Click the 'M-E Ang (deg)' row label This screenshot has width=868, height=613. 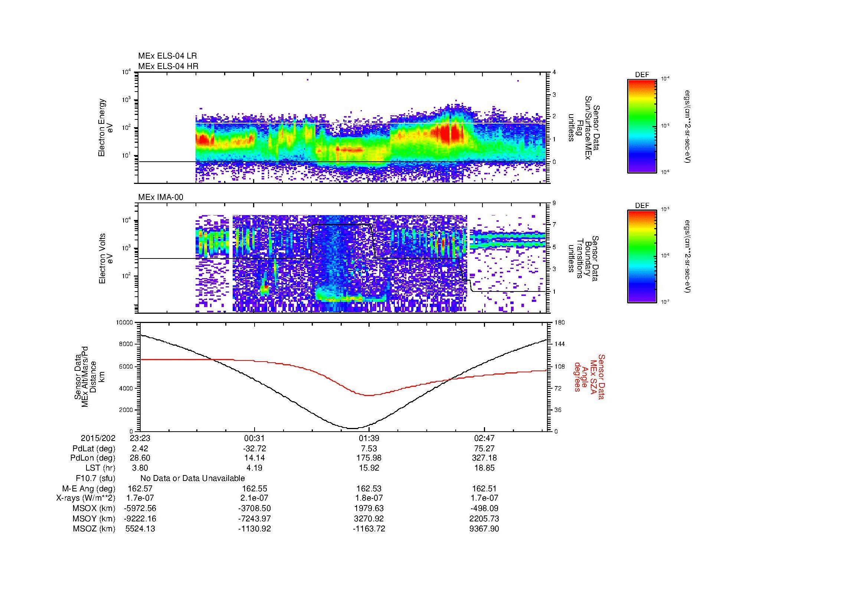(x=89, y=489)
